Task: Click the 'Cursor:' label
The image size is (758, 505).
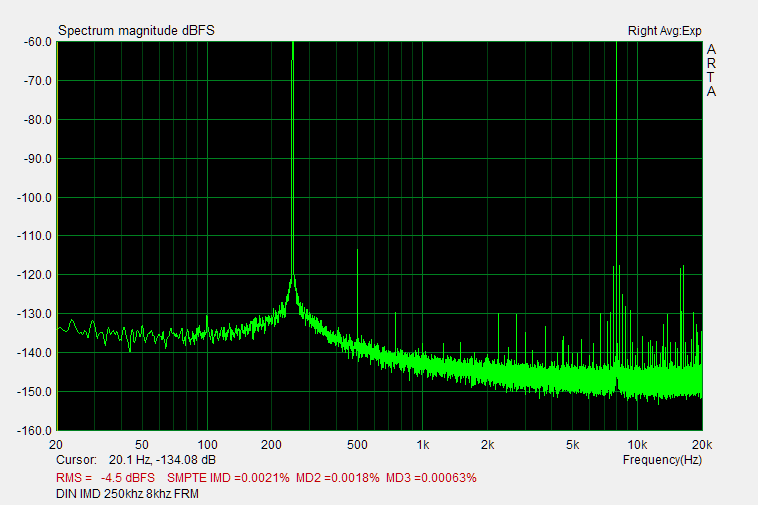Action: tap(76, 460)
